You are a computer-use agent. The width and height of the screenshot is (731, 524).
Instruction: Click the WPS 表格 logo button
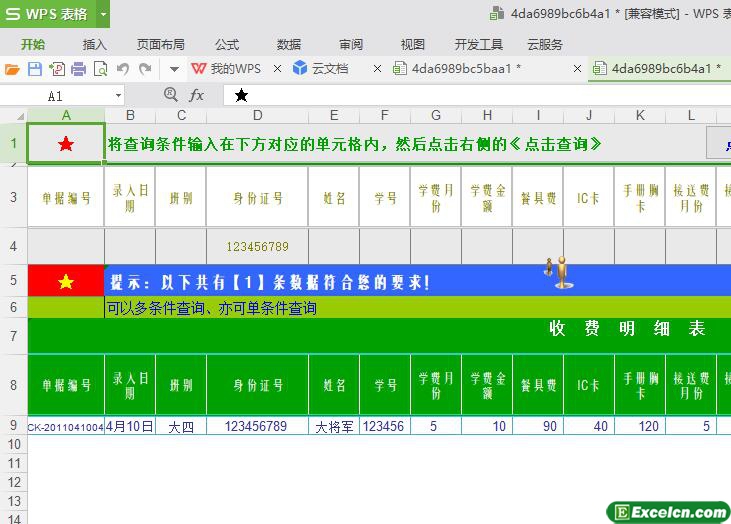click(48, 14)
